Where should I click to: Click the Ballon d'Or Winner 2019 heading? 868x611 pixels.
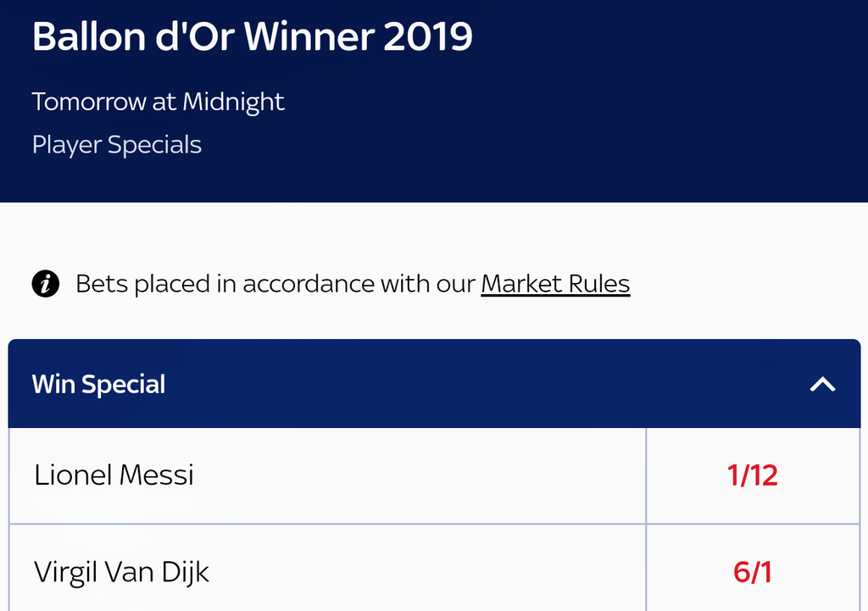point(252,38)
